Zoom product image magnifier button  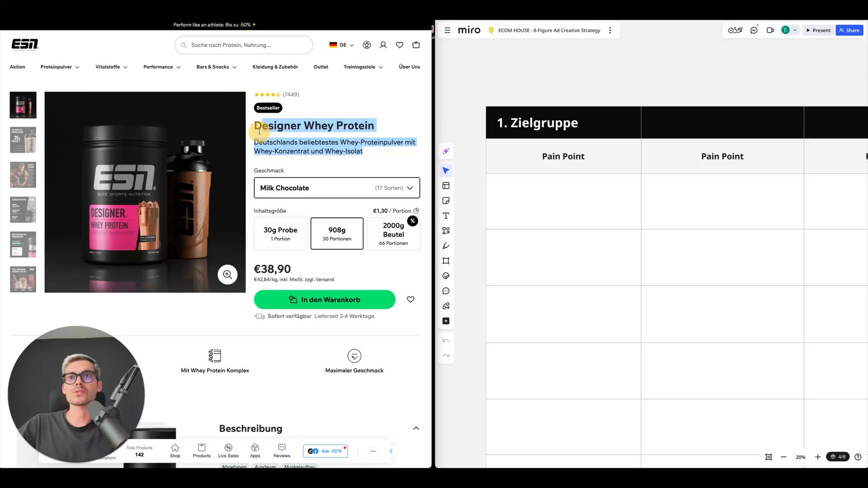point(227,274)
